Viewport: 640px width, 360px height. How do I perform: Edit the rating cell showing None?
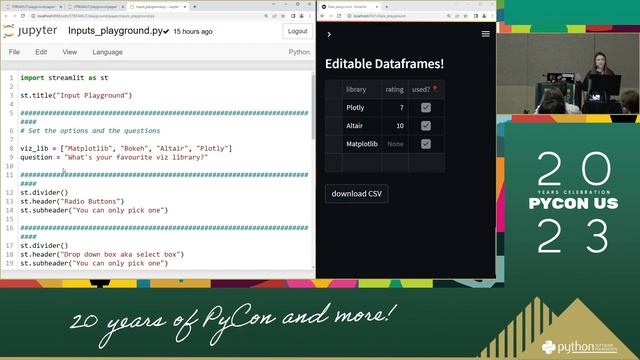pyautogui.click(x=394, y=144)
